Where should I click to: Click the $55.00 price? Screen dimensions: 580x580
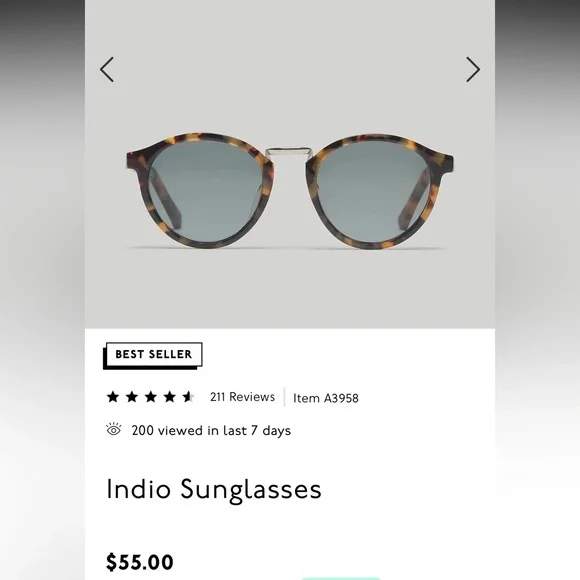coord(139,562)
